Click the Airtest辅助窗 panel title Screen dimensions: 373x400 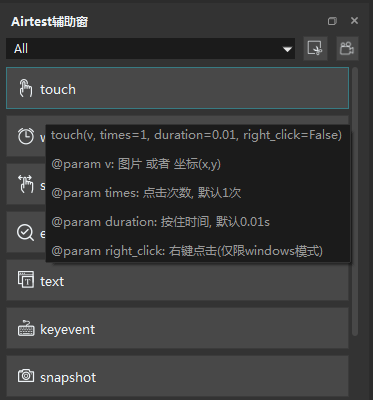point(49,22)
